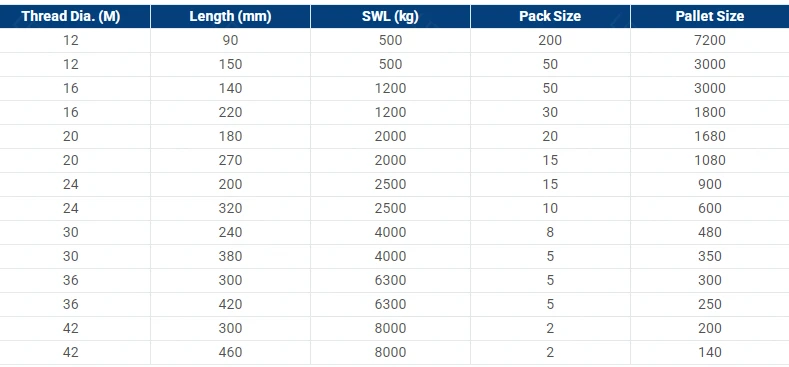
Task: Select the Length (mm) column header
Action: pyautogui.click(x=230, y=16)
